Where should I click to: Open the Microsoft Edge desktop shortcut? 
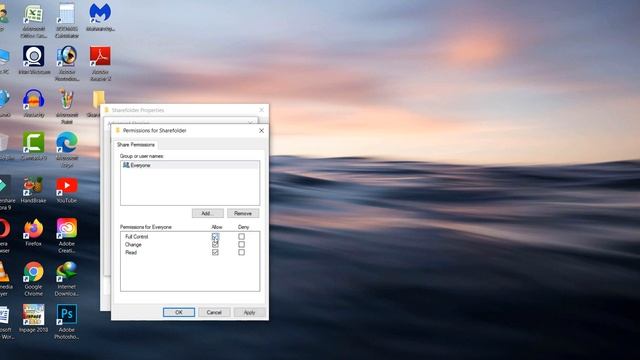click(67, 149)
